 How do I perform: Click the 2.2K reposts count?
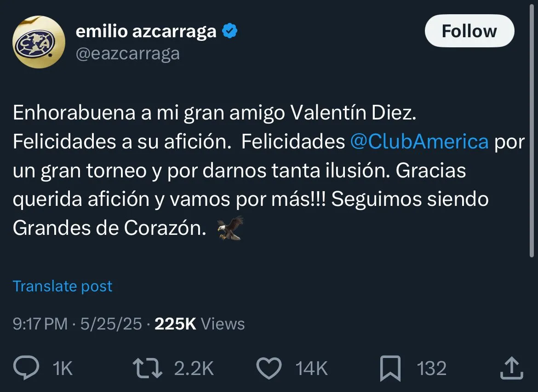click(x=194, y=369)
